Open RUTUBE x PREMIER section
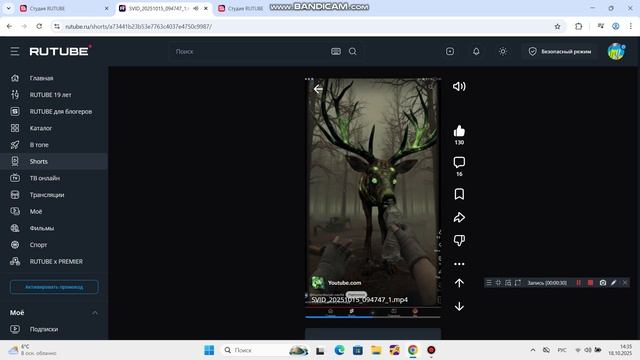 click(54, 262)
